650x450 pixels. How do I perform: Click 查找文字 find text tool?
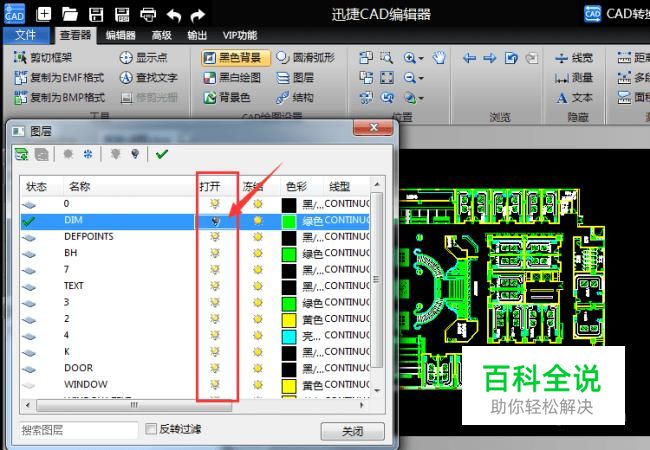pos(148,77)
